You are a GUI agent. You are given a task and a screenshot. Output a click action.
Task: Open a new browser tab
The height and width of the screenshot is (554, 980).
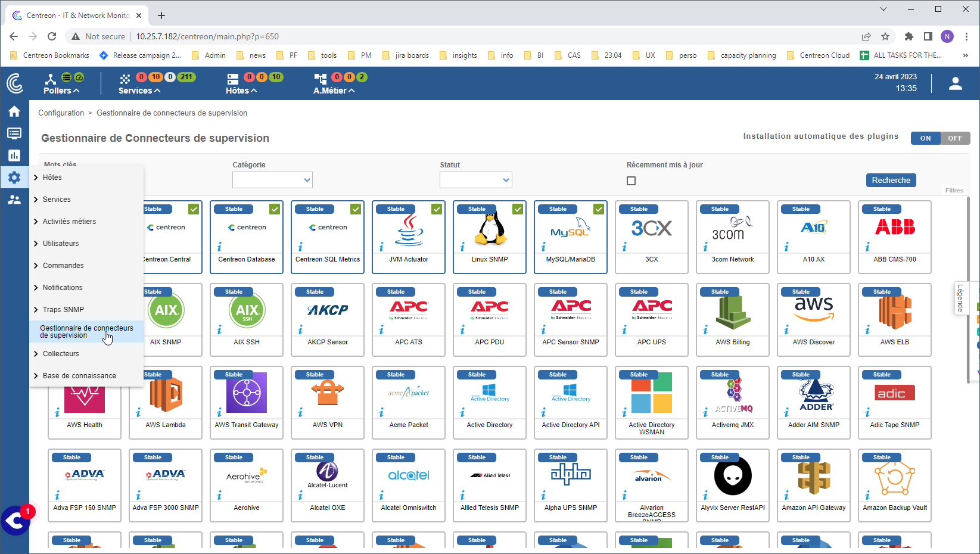pos(161,15)
